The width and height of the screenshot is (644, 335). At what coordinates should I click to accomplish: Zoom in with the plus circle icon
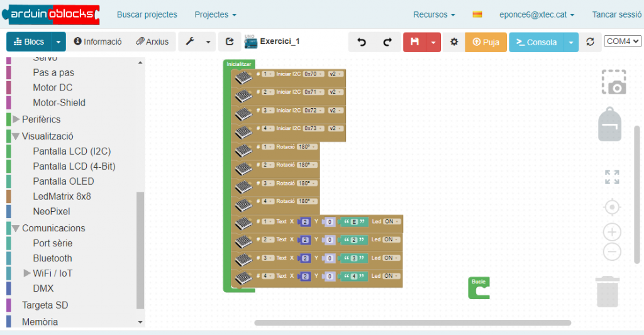coord(612,232)
